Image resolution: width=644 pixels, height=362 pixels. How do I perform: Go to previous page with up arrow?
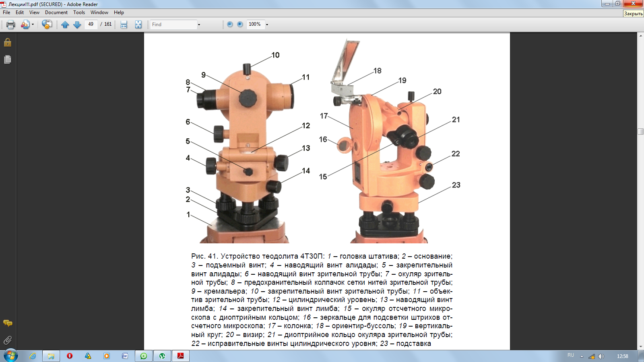click(65, 25)
